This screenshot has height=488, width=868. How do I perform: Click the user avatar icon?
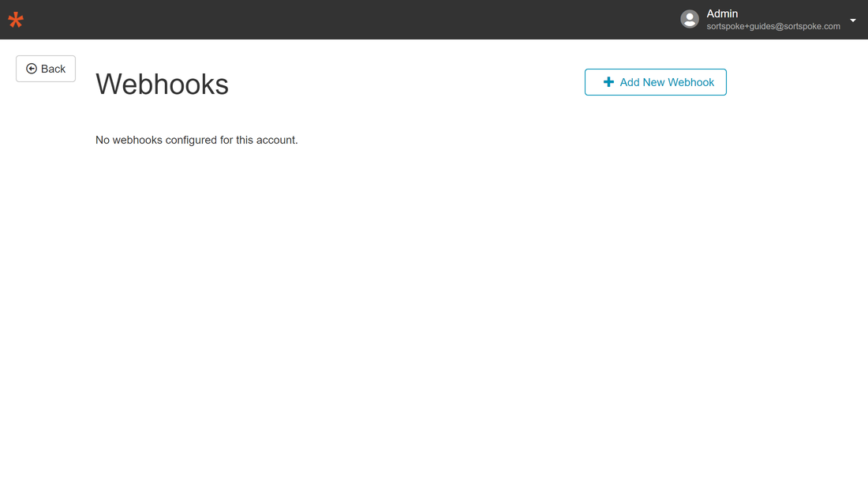[x=689, y=20]
